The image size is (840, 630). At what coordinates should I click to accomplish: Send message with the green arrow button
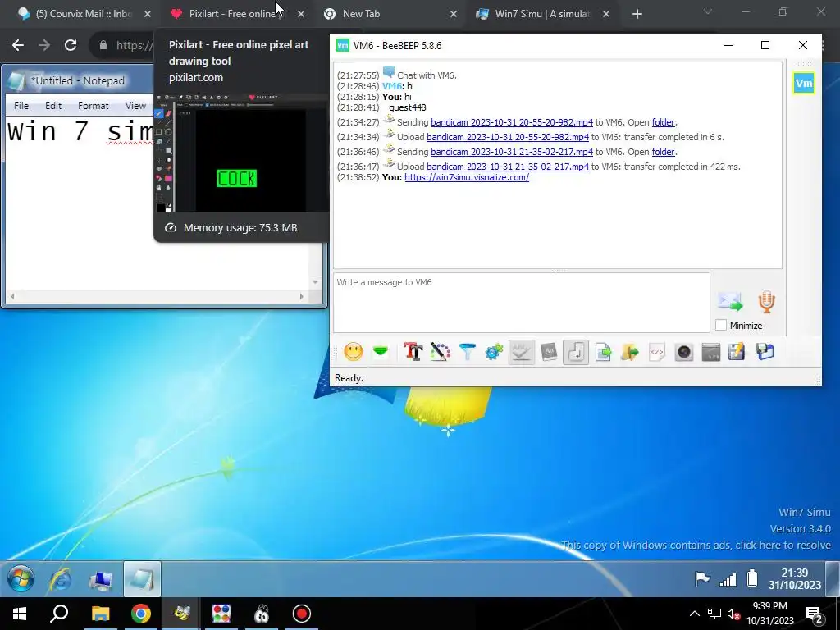click(x=730, y=302)
